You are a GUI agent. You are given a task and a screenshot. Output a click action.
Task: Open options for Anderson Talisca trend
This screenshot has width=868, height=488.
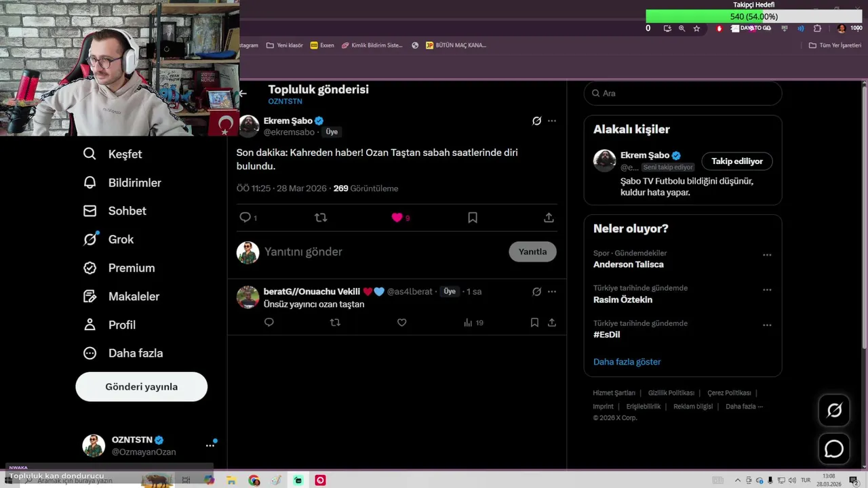pos(767,255)
